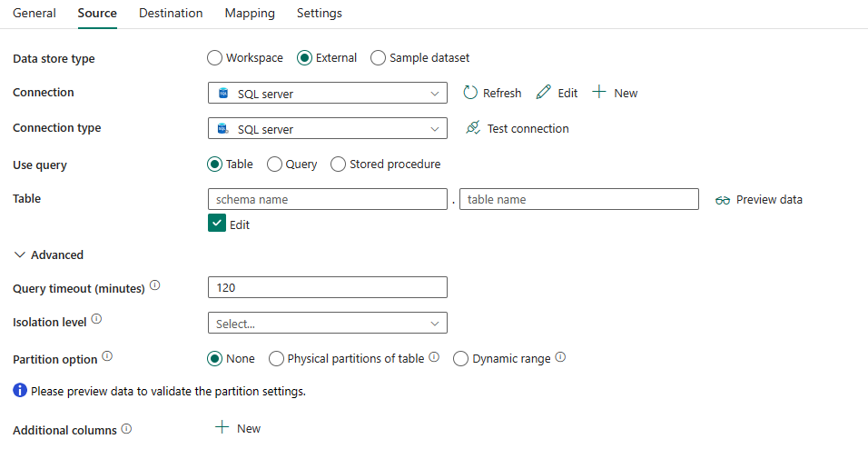Choose the Stored procedure radio option
Viewport: 868px width, 459px height.
[339, 165]
